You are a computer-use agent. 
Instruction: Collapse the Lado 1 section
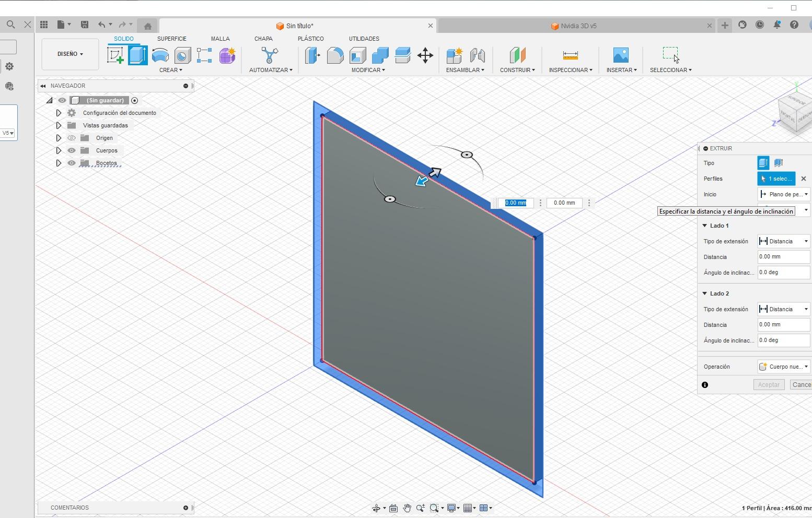click(x=704, y=226)
